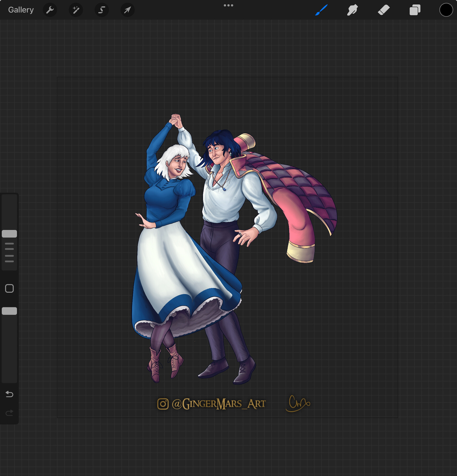Image resolution: width=457 pixels, height=476 pixels.
Task: Select the Eraser tool
Action: pyautogui.click(x=384, y=10)
